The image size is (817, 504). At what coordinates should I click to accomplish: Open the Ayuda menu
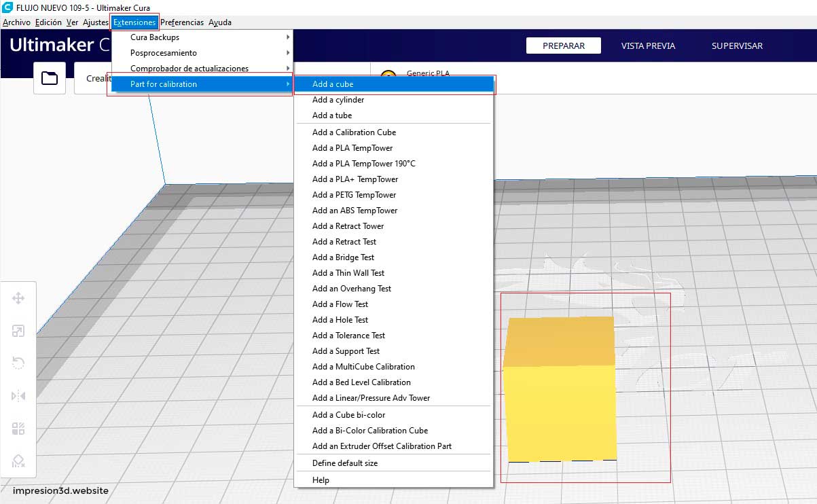tap(220, 22)
